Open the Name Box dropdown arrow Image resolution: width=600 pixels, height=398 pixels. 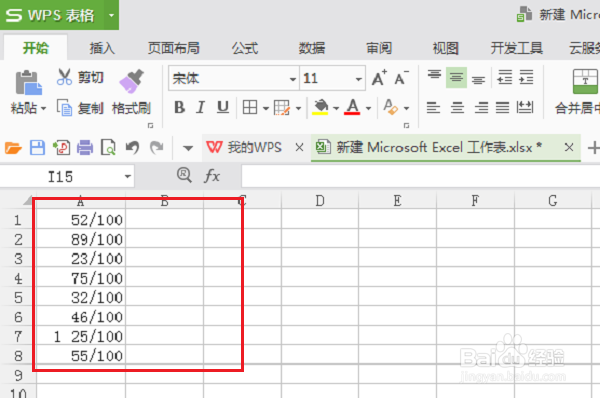tap(127, 176)
